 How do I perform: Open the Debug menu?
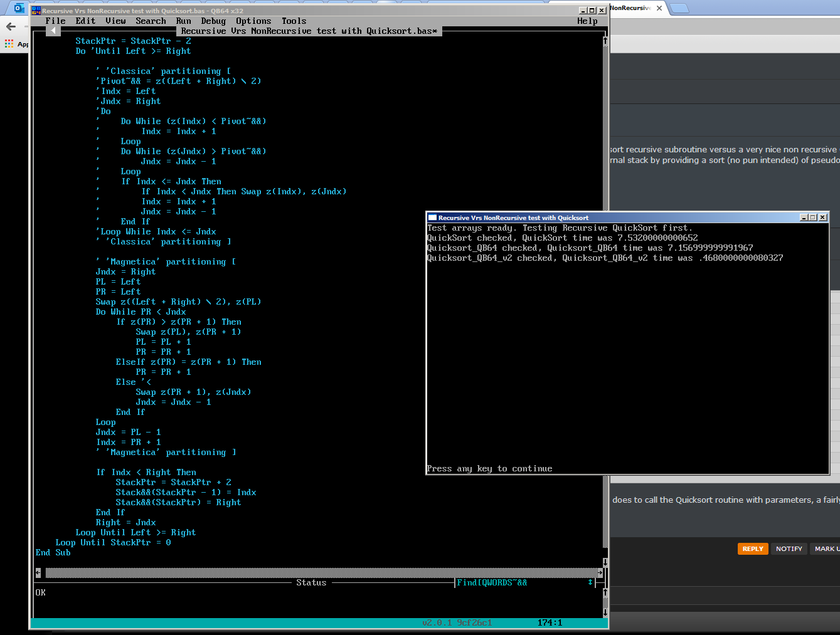[x=213, y=21]
